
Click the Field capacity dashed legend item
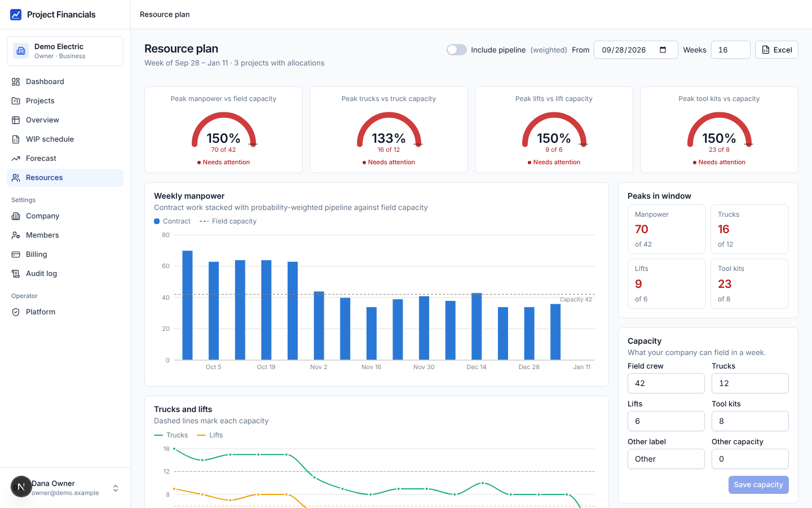228,221
